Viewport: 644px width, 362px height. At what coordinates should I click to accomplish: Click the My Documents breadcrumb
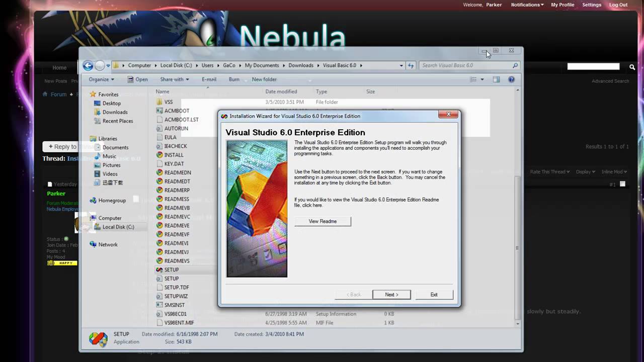[262, 65]
